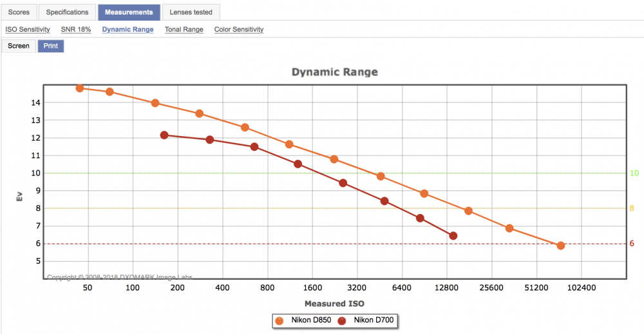Switch chart to Screen mode
Image resolution: width=644 pixels, height=334 pixels.
19,46
